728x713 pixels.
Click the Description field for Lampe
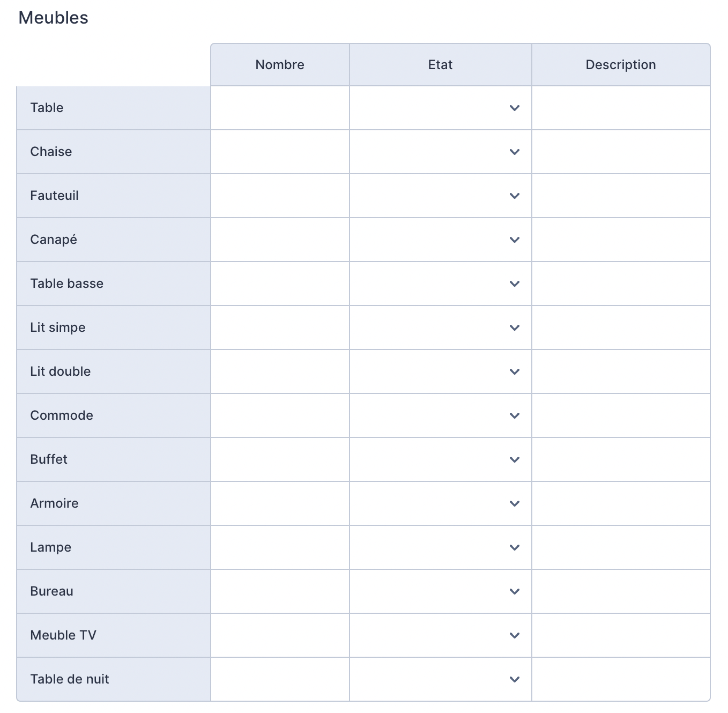(621, 547)
